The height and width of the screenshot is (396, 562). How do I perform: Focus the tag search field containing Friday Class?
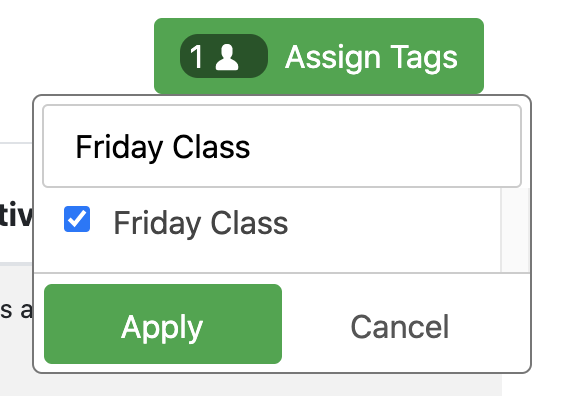point(282,146)
